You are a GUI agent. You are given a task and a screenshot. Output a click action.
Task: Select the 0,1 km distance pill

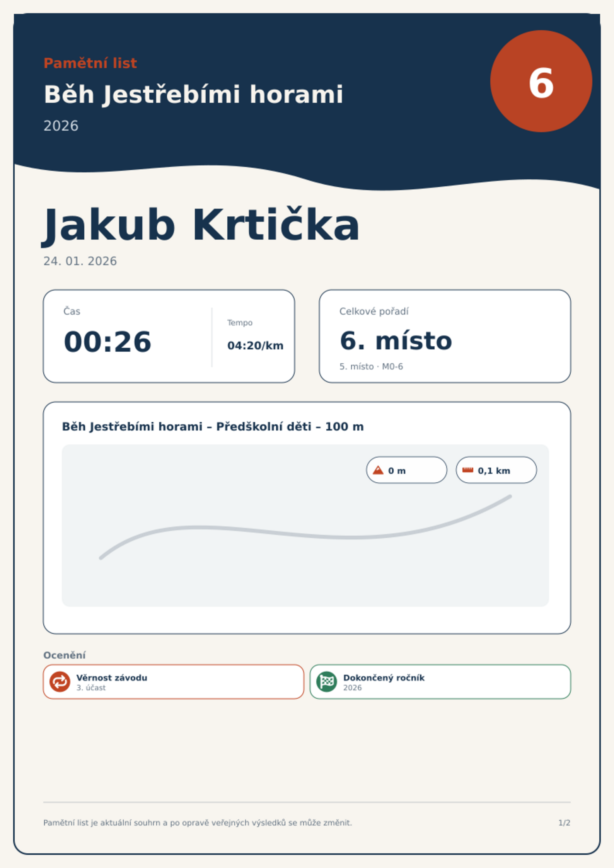coord(496,470)
